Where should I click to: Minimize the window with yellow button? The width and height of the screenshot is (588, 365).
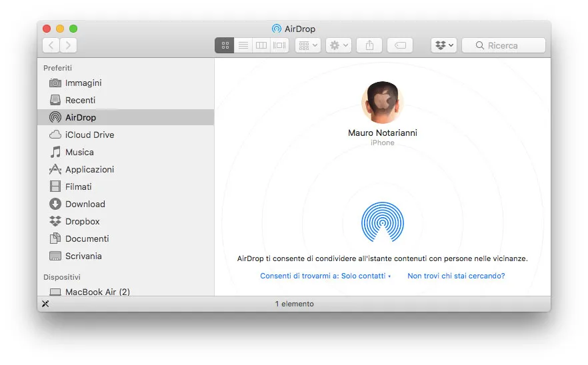click(60, 29)
